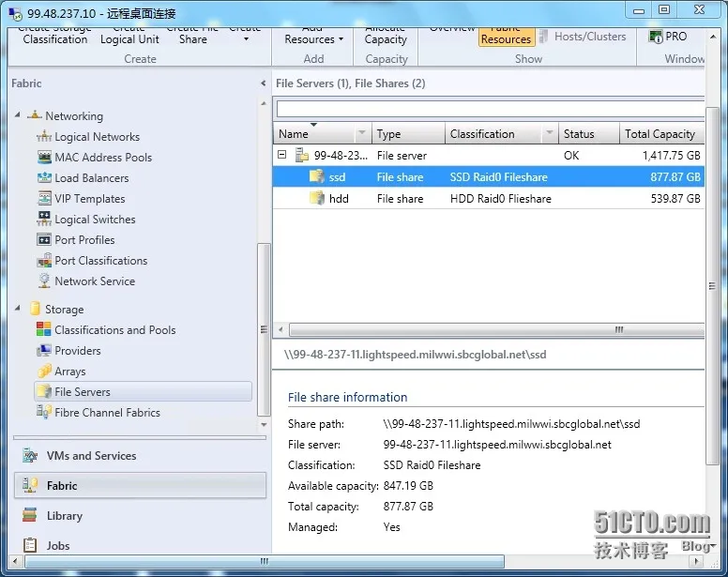The image size is (728, 577).
Task: Select the hdd file share row
Action: (x=489, y=198)
